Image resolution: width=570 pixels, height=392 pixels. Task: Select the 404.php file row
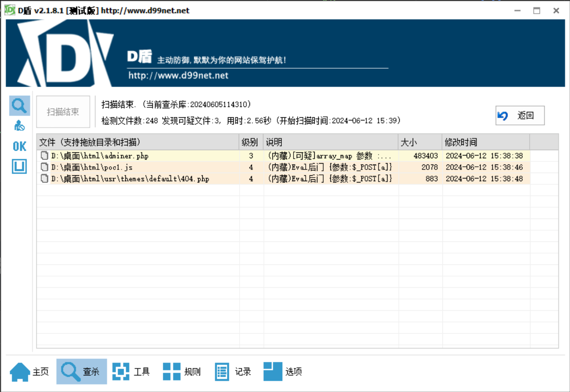284,178
